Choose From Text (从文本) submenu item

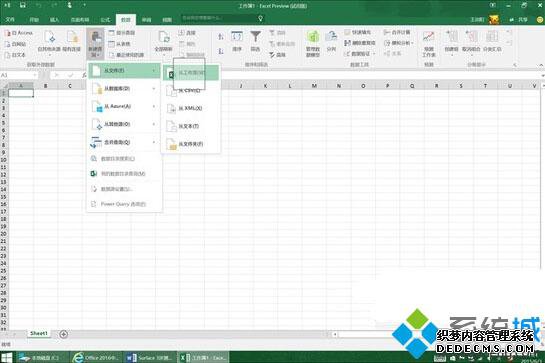[191, 126]
